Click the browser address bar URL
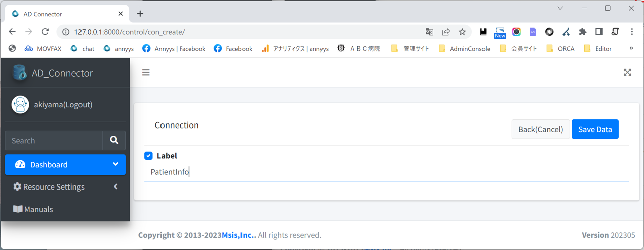The image size is (644, 250). (x=129, y=32)
